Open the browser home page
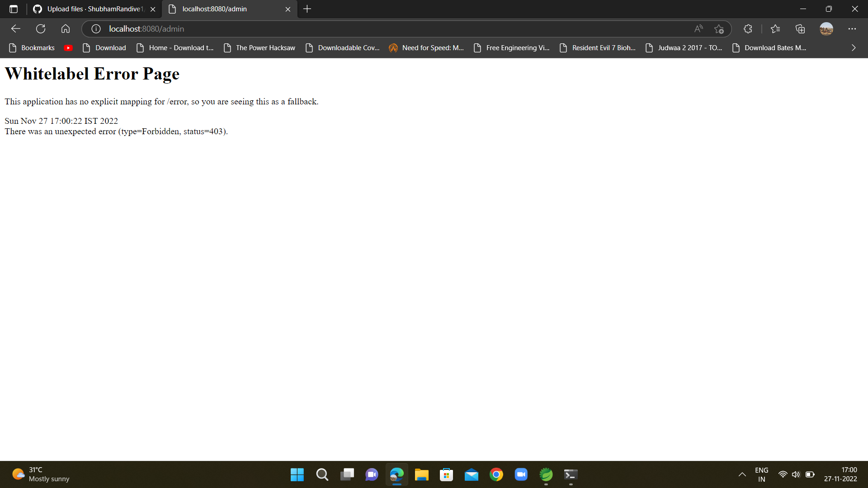This screenshot has height=488, width=868. click(x=65, y=28)
